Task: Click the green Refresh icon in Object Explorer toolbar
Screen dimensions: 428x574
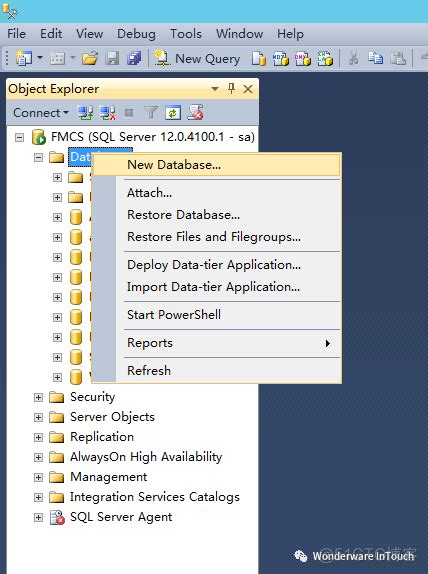Action: click(x=173, y=113)
